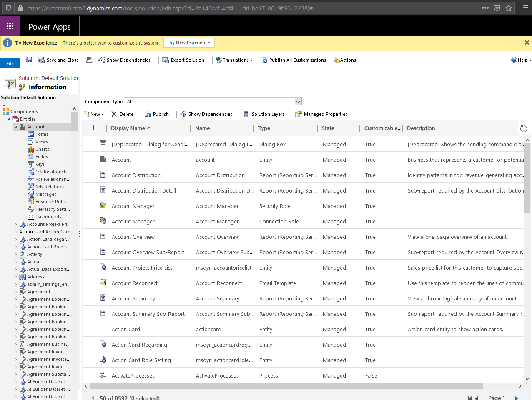Click the Try New Experience button
The image size is (532, 400).
pyautogui.click(x=189, y=42)
